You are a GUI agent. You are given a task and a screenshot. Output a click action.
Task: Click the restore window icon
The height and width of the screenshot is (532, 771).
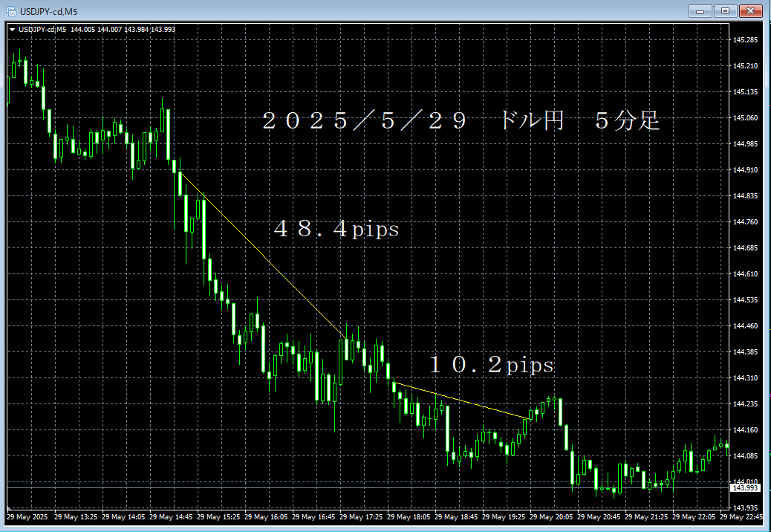726,11
